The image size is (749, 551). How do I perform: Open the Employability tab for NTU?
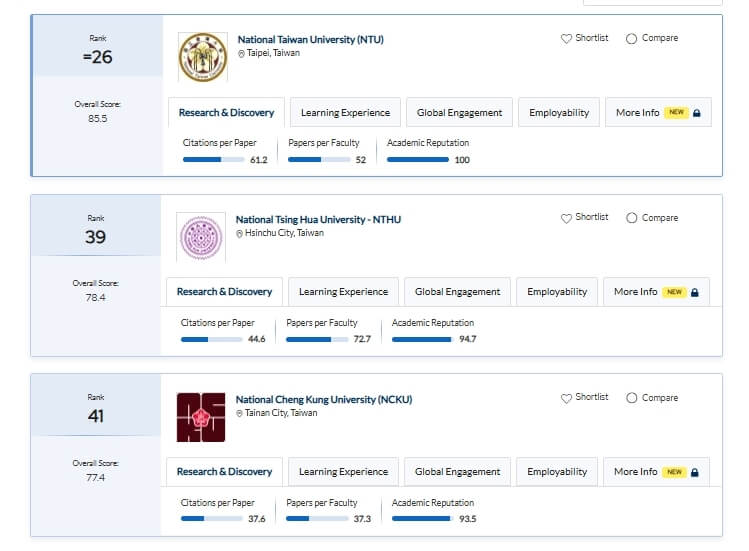[559, 113]
